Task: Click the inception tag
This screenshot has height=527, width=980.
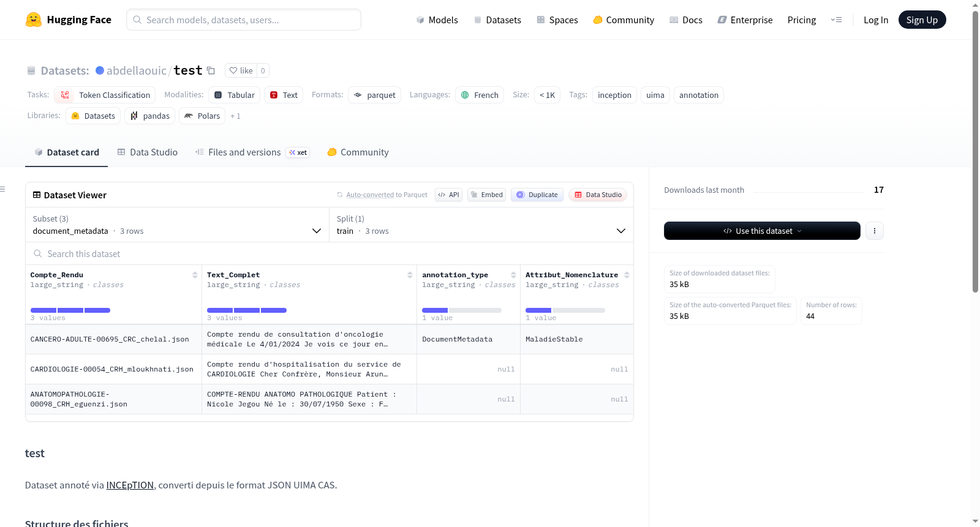Action: pos(614,95)
